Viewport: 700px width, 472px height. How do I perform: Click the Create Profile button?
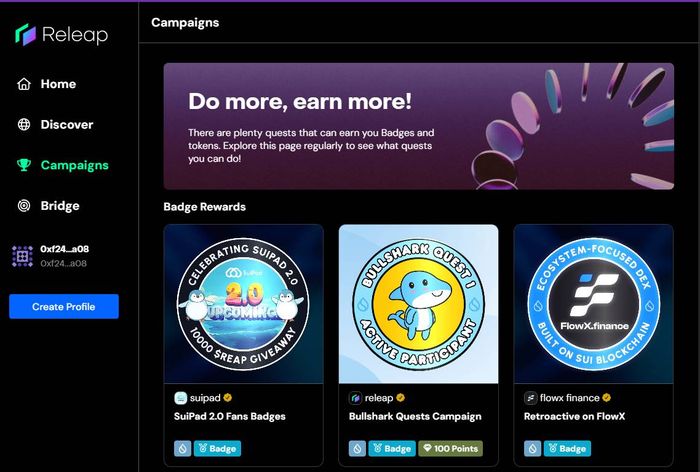(64, 306)
